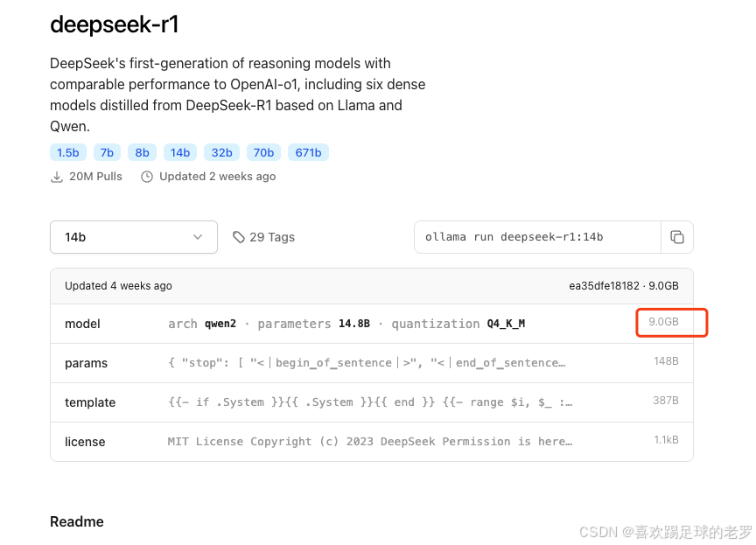Image resolution: width=756 pixels, height=545 pixels.
Task: Click the ea35dfe18182 digest text
Action: [x=604, y=286]
